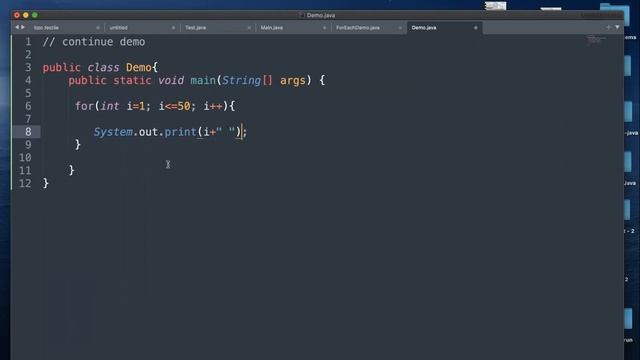Click line number 12 in gutter

(x=25, y=184)
